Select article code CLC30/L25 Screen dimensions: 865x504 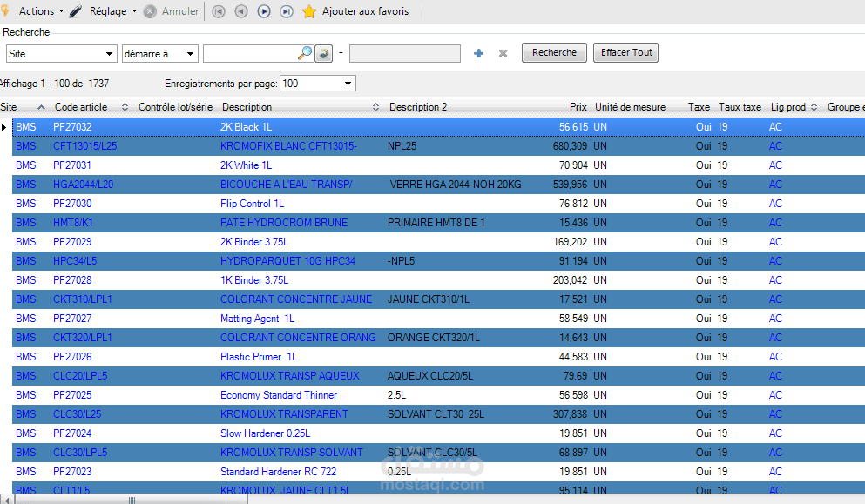coord(78,414)
